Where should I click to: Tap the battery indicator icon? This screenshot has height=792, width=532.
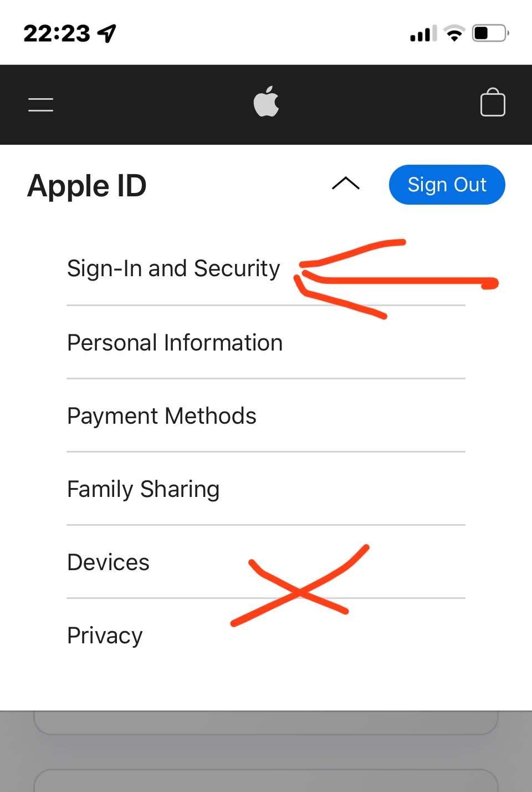[490, 33]
